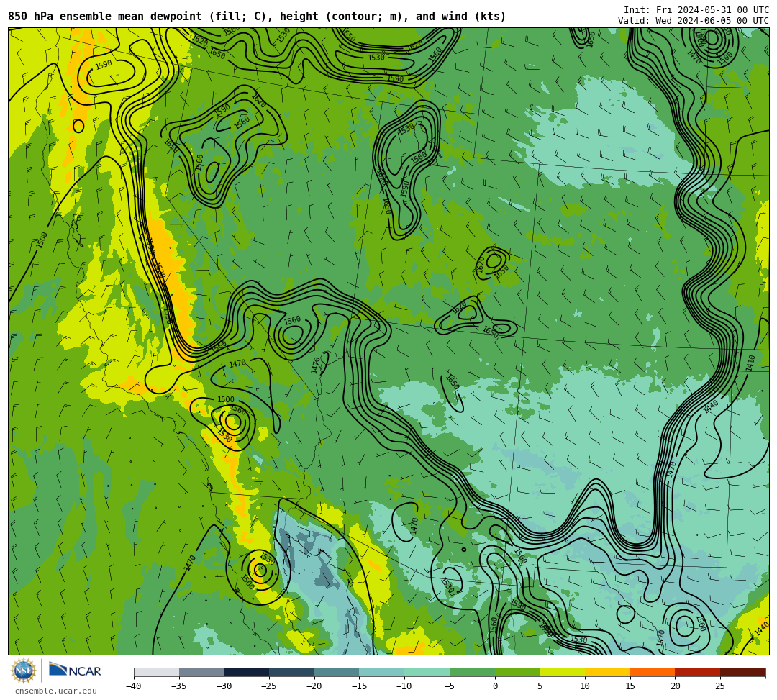Click the dark slate -25 to -20 swatch
Screen dimensions: 777x700
pos(291,672)
